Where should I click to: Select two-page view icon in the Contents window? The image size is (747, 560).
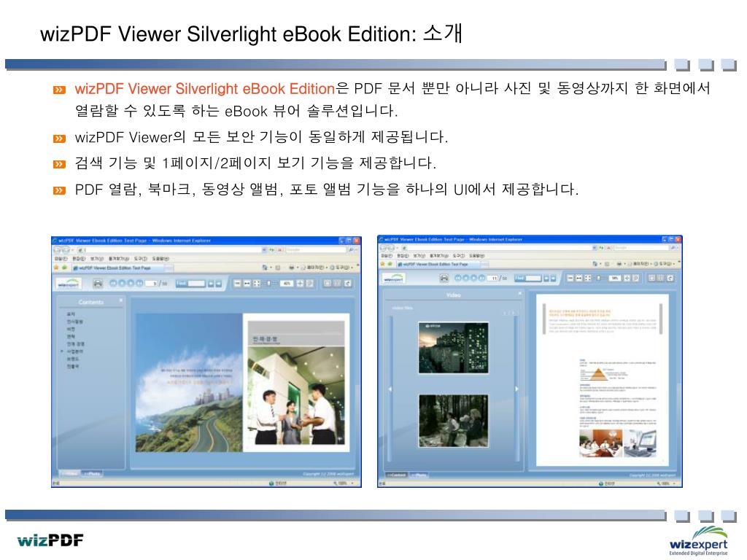click(337, 284)
